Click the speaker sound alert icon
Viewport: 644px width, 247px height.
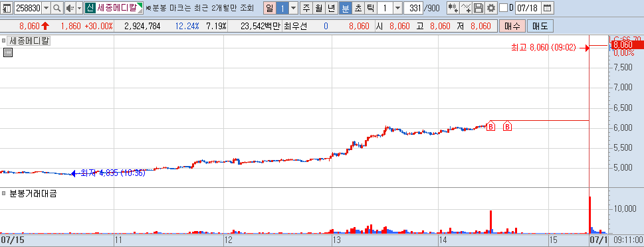click(x=70, y=8)
